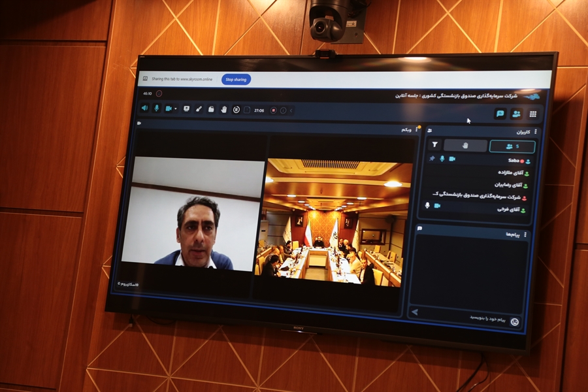Toggle the microphone in the top toolbar
The width and height of the screenshot is (588, 392).
(156, 108)
